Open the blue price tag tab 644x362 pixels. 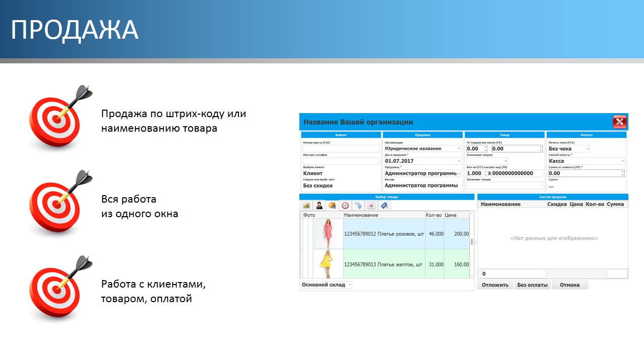click(x=384, y=205)
